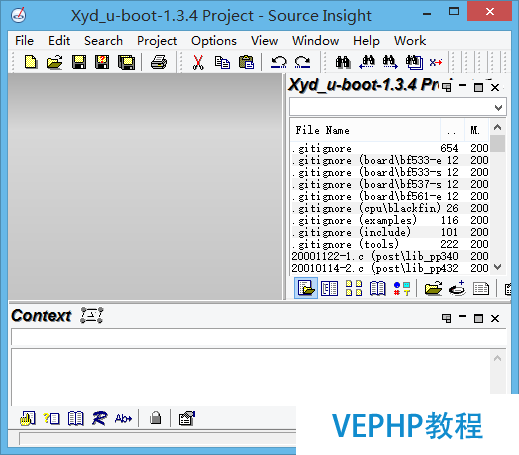
Task: Toggle the lock icon in Context toolbar
Action: coord(155,418)
